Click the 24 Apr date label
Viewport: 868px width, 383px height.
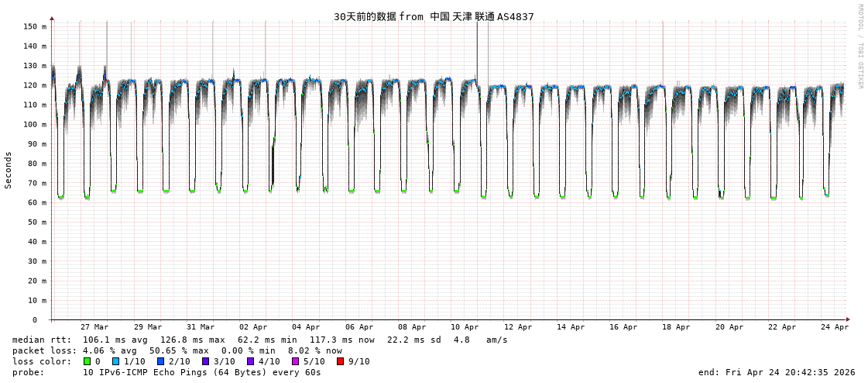coord(835,327)
